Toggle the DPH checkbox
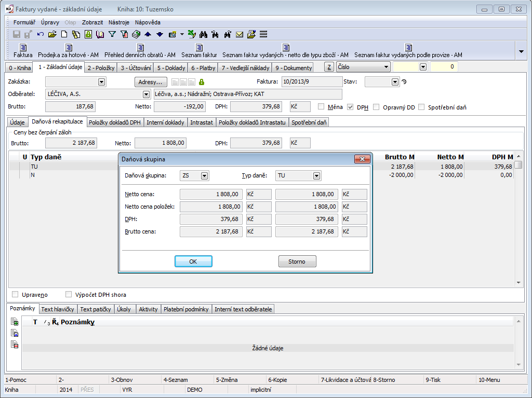 click(x=351, y=107)
